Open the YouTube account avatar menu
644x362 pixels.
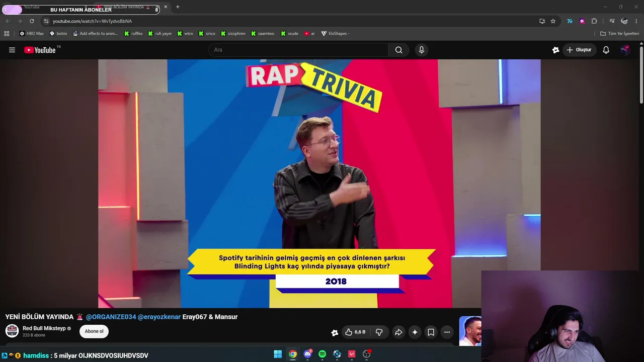625,50
